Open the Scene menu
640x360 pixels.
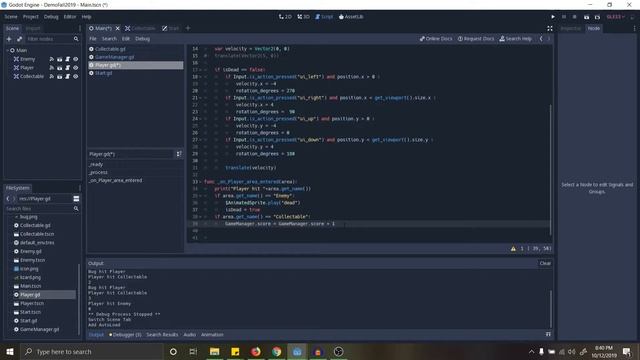[11, 17]
